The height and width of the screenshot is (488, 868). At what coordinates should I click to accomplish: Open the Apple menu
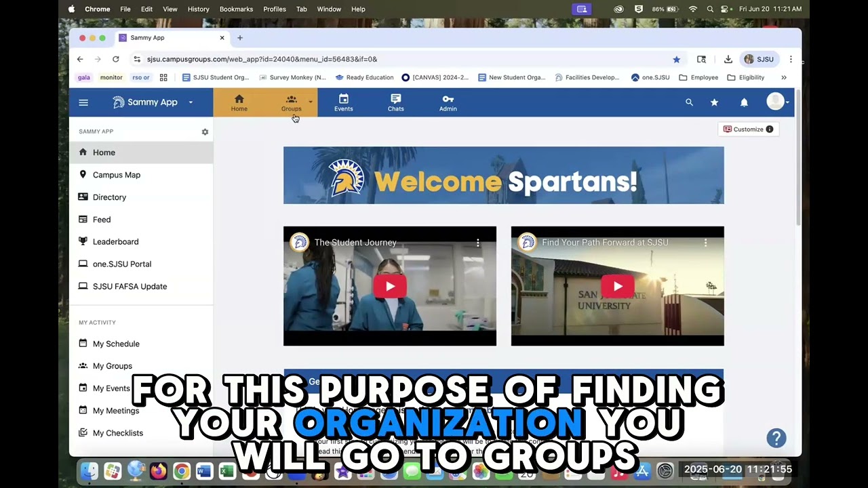point(72,9)
